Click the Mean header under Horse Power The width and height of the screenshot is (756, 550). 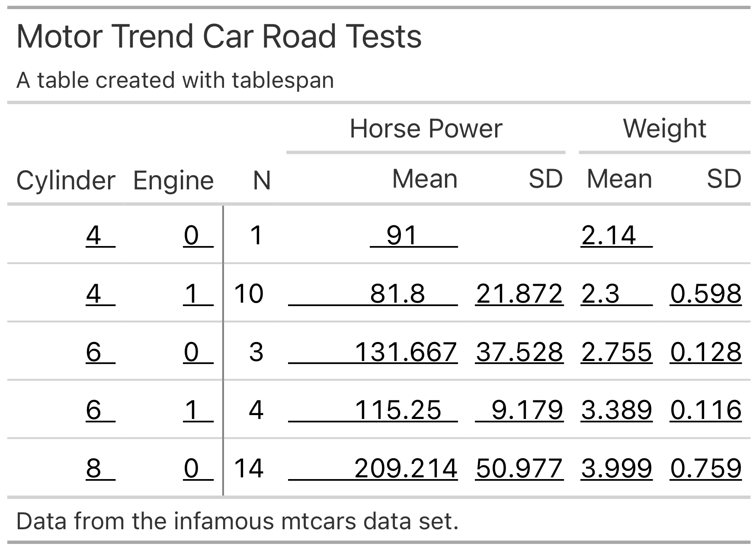[425, 179]
